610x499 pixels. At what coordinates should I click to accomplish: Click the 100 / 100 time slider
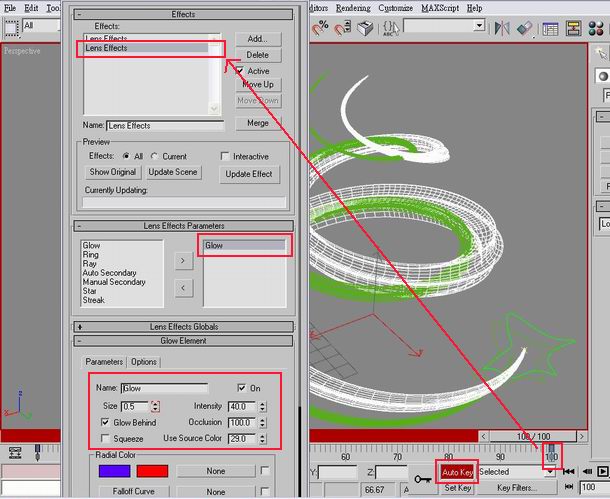[533, 436]
